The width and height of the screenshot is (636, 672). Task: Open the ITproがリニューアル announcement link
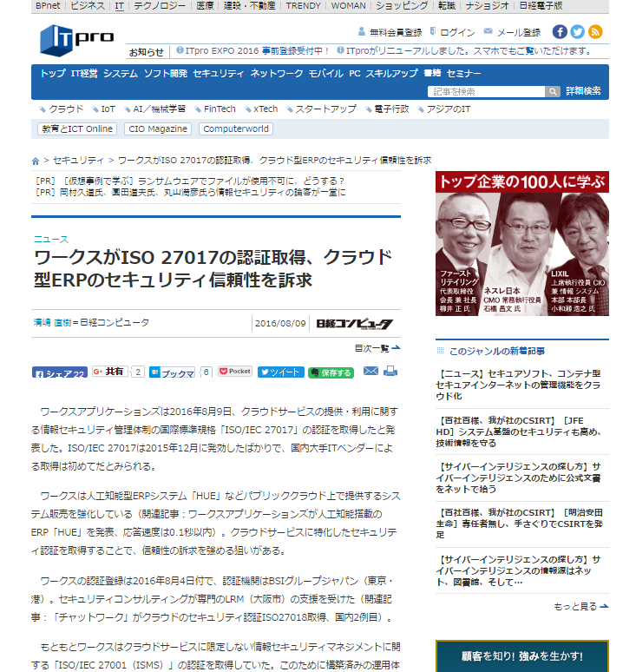(x=469, y=50)
